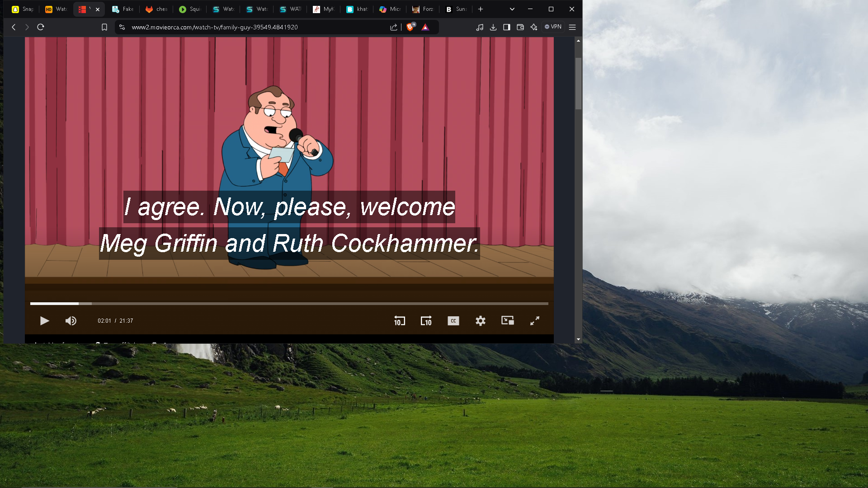
Task: Open a new browser tab
Action: click(x=481, y=9)
